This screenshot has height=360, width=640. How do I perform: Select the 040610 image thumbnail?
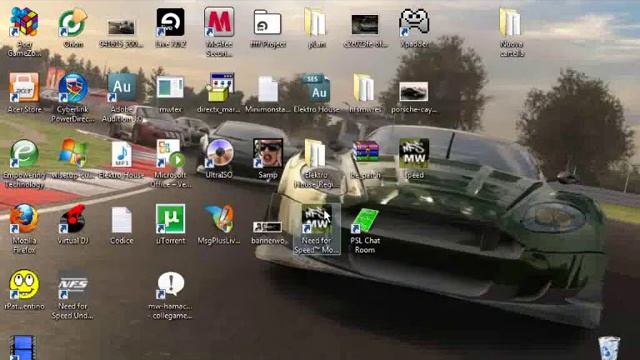[122, 27]
